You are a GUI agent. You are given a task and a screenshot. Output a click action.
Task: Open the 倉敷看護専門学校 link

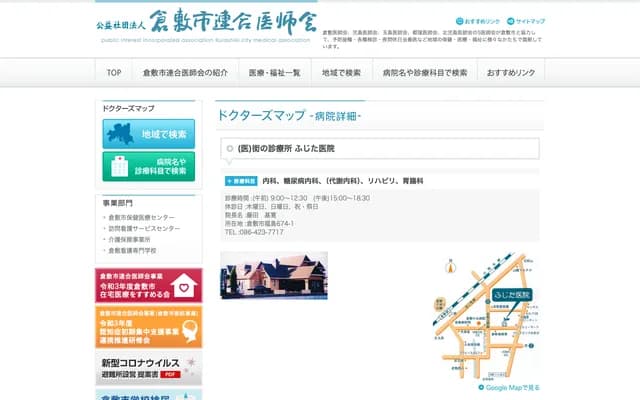pyautogui.click(x=132, y=251)
